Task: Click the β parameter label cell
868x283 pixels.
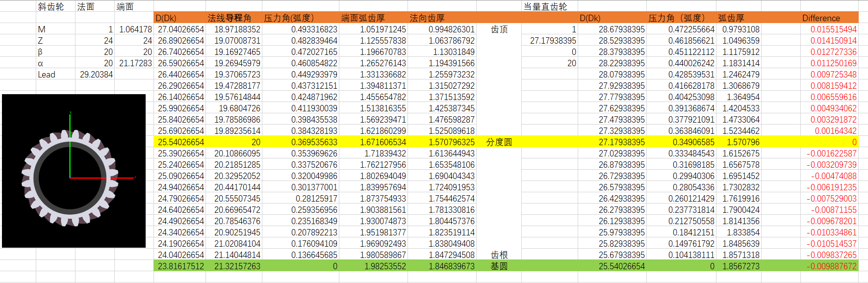Action: (40, 52)
